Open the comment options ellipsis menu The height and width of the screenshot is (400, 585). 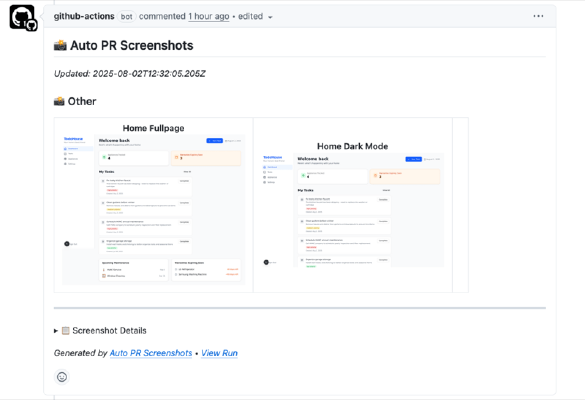pyautogui.click(x=538, y=16)
